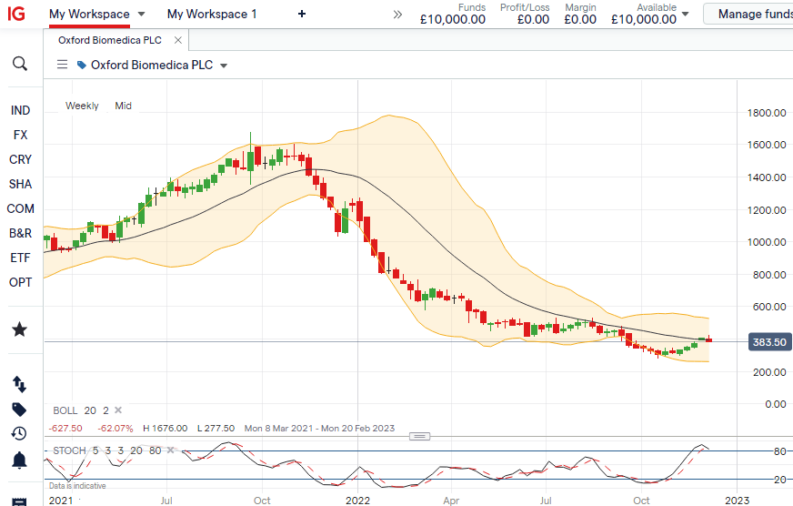
Task: Add a new workspace with plus icon
Action: pyautogui.click(x=302, y=14)
